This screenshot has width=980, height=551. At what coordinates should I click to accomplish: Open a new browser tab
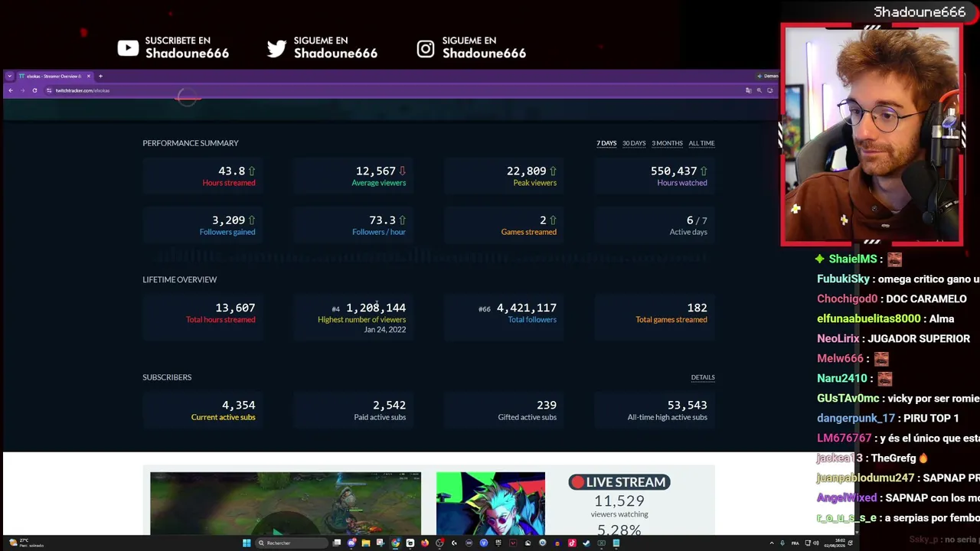point(100,76)
